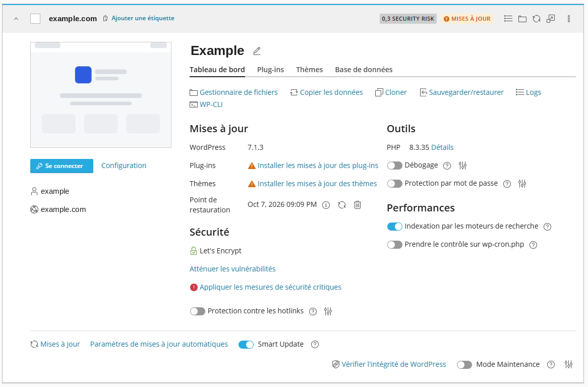Open the Logs link

click(x=528, y=92)
